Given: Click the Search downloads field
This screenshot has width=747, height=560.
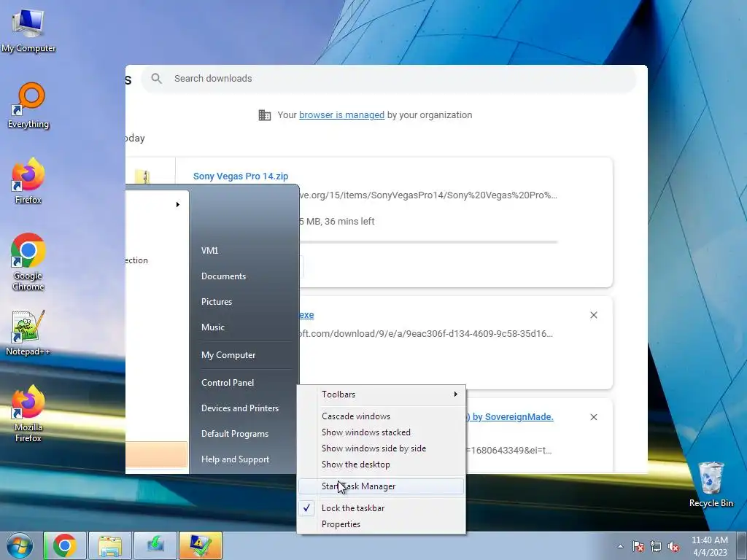Looking at the screenshot, I should tap(388, 79).
